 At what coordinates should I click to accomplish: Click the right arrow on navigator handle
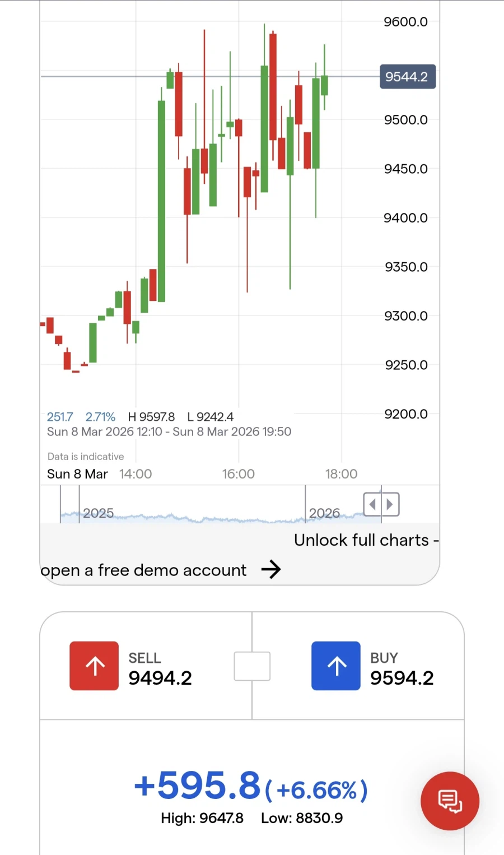pos(390,504)
